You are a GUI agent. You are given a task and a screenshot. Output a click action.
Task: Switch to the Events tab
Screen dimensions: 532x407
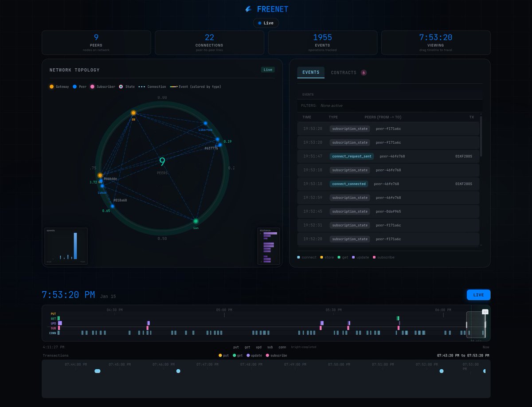[311, 72]
